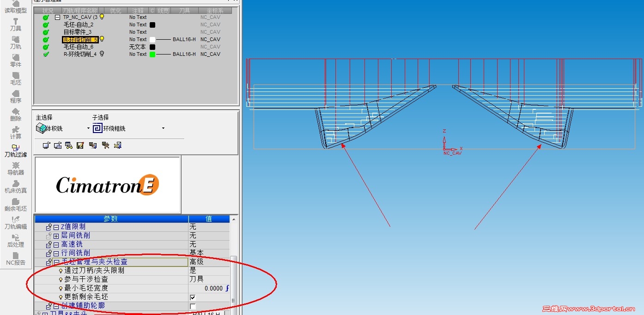Launch the 导航器 (navigator) sidebar tool
This screenshot has height=315, width=644.
(16, 169)
